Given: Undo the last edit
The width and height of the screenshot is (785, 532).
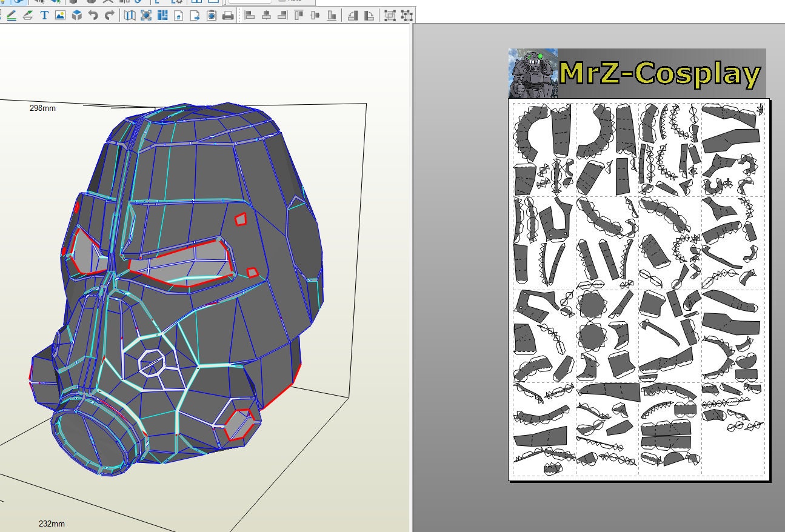Looking at the screenshot, I should tap(94, 16).
